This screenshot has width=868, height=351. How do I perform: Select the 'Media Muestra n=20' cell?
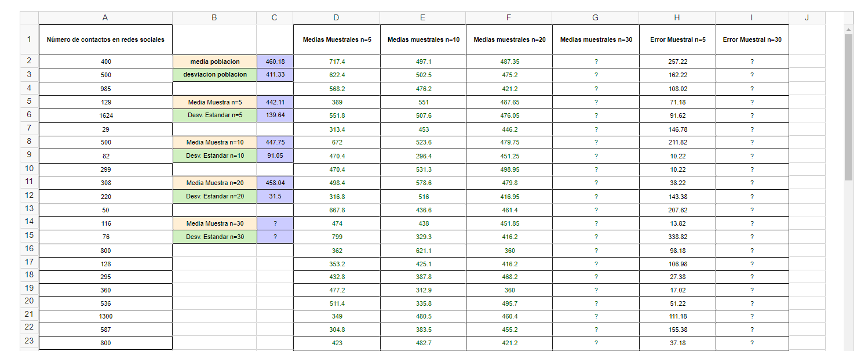point(214,183)
